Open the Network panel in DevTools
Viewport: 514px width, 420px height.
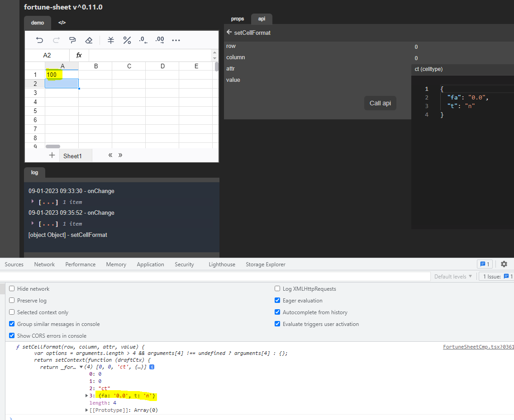(44, 264)
